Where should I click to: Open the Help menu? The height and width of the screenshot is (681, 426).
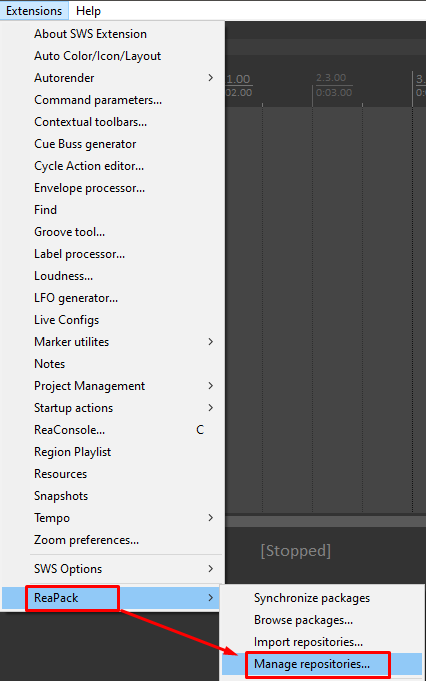[88, 10]
